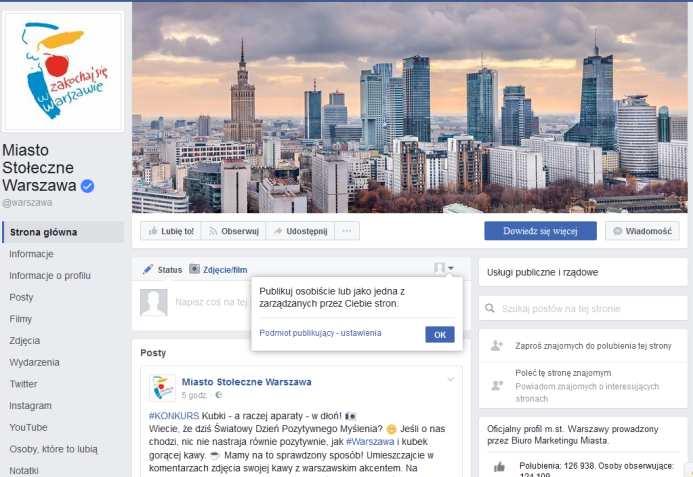Viewport: 693px width, 477px height.
Task: Click the magnifier icon in post search
Action: (x=490, y=308)
